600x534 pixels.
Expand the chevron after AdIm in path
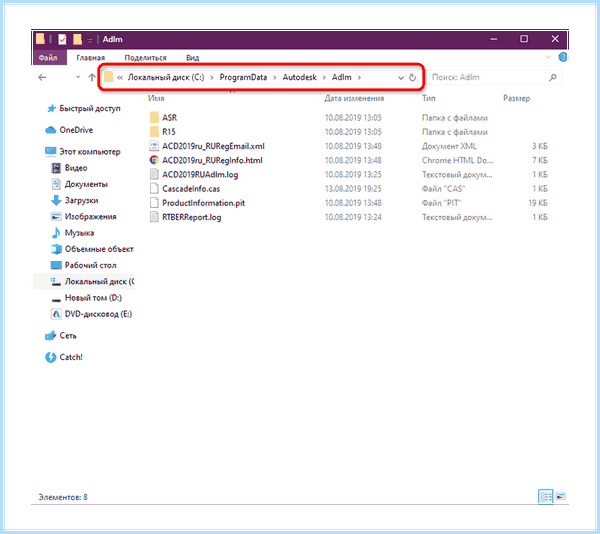pyautogui.click(x=359, y=78)
